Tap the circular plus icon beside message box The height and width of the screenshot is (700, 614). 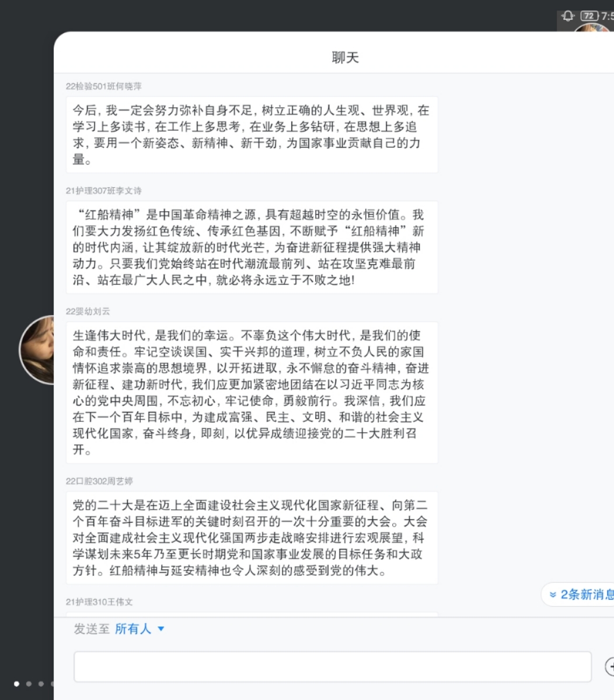(x=609, y=666)
